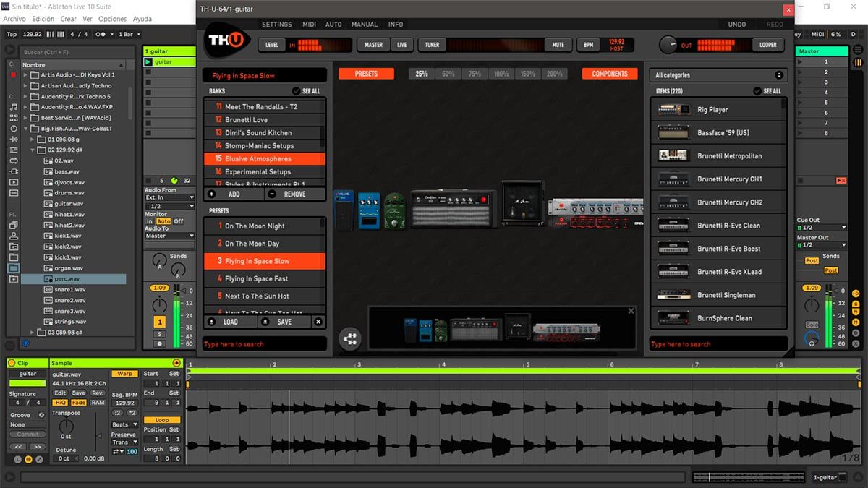Select the Add Folder place icon
This screenshot has width=868, height=488.
(x=13, y=278)
